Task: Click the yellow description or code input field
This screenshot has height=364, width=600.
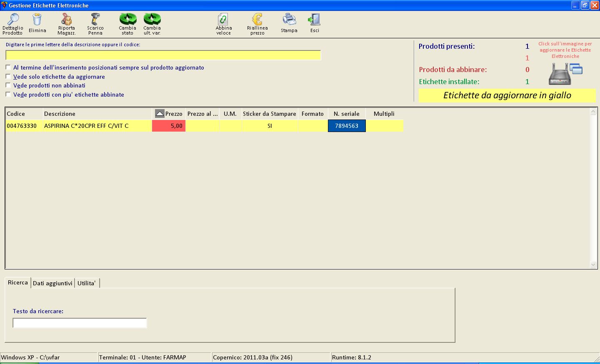Action: pos(163,55)
